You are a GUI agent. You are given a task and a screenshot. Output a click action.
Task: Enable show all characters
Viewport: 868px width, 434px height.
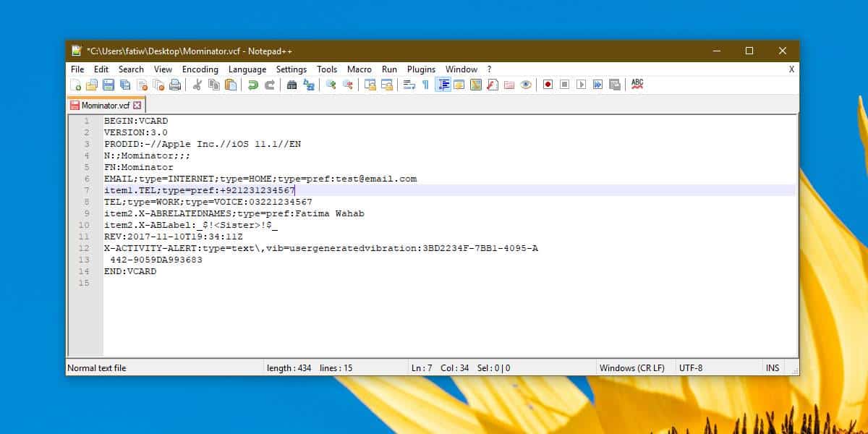click(x=423, y=85)
